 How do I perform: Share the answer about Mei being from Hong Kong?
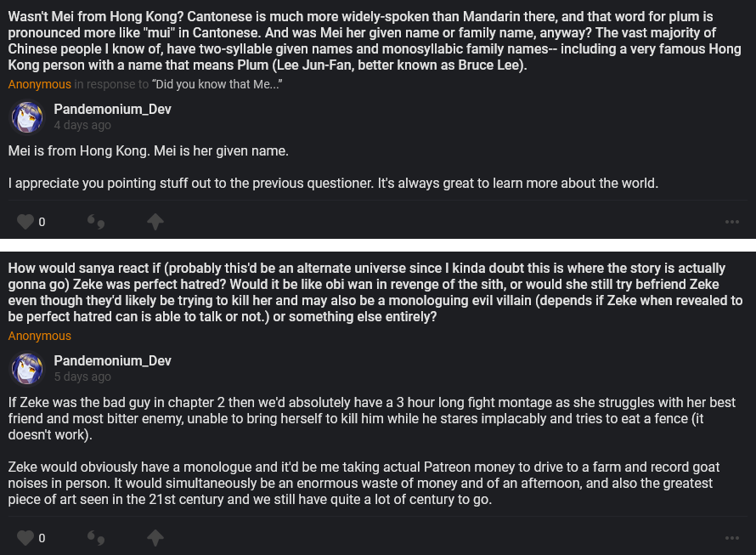point(155,222)
